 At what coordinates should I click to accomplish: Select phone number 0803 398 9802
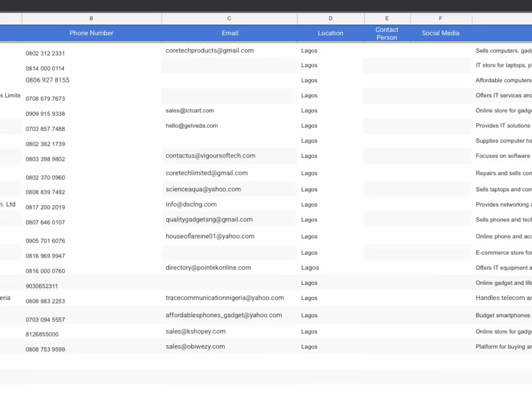click(x=45, y=159)
